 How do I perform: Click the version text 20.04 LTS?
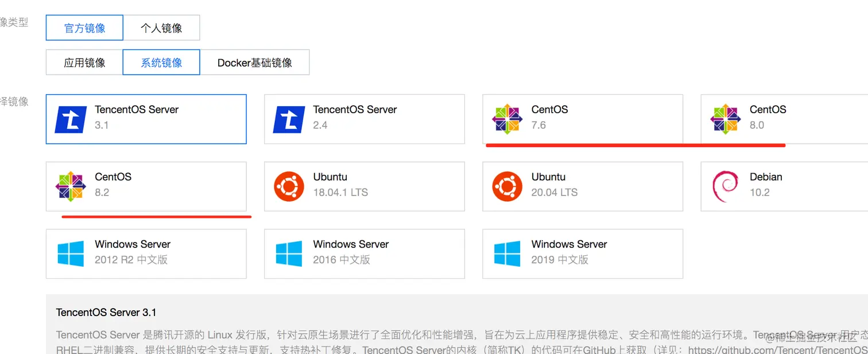point(555,193)
